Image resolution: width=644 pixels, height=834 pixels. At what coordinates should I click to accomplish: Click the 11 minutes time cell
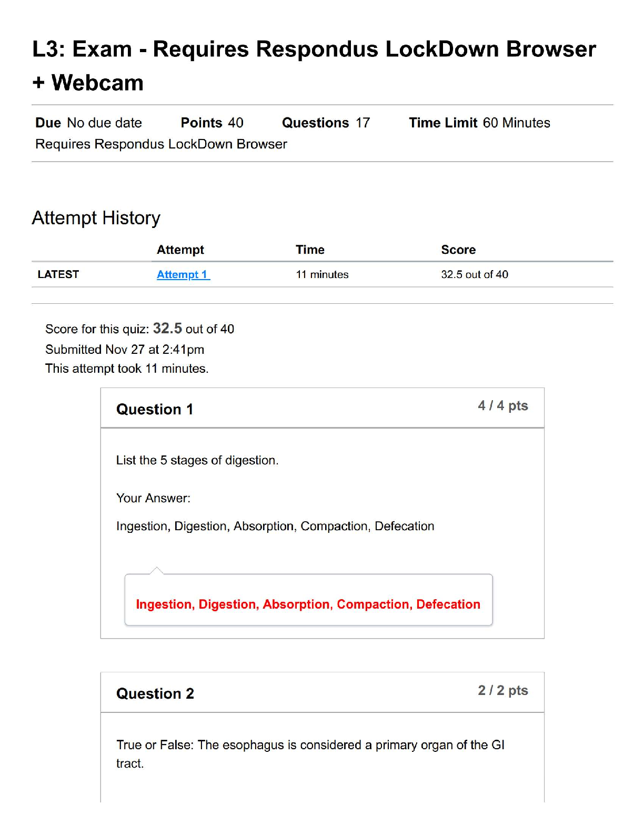(322, 274)
